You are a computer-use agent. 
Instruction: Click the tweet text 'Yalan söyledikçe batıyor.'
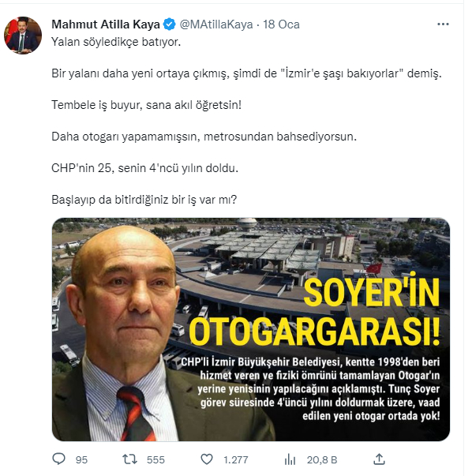(x=116, y=42)
